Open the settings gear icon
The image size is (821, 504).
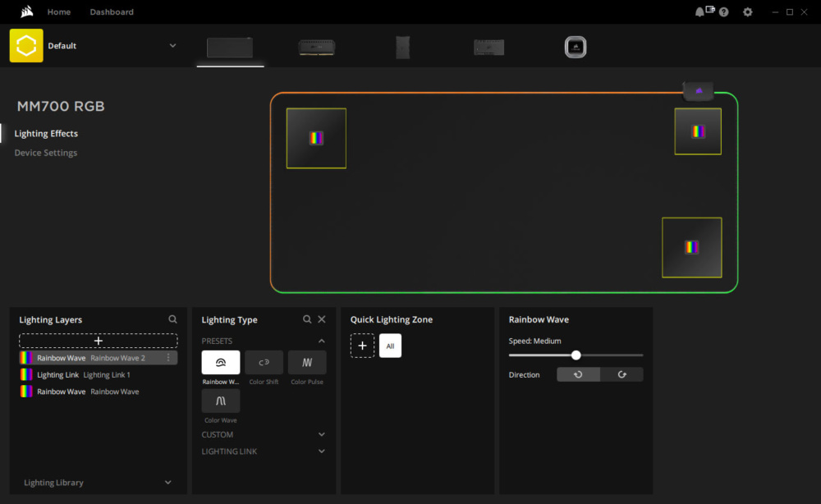click(x=748, y=12)
